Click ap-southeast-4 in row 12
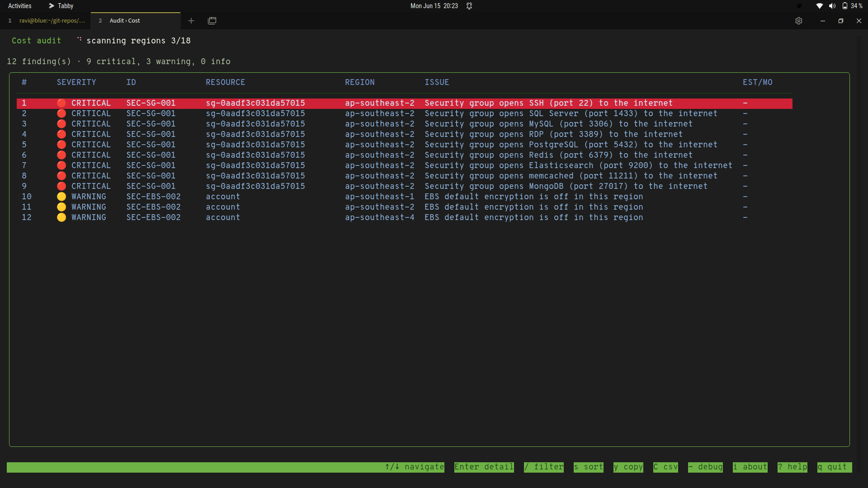 (x=380, y=218)
